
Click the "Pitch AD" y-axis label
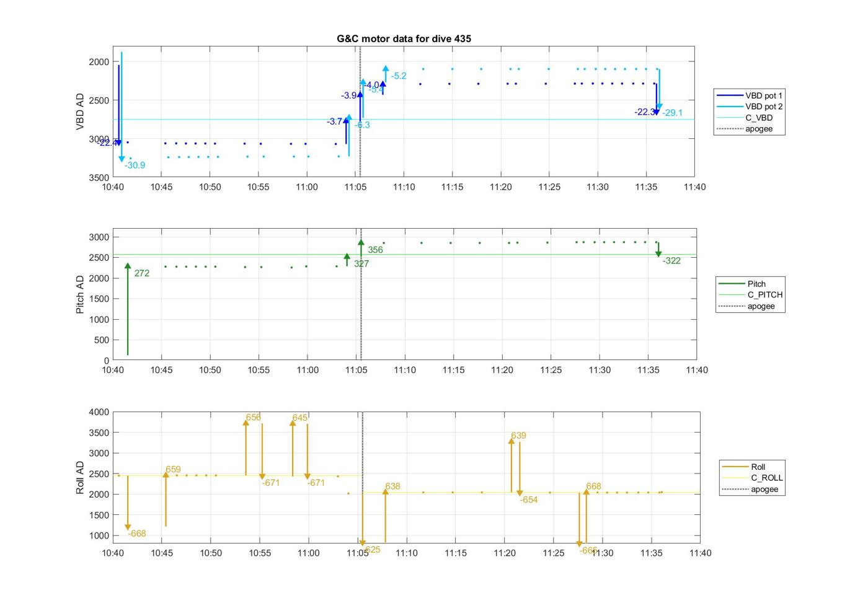pos(80,294)
